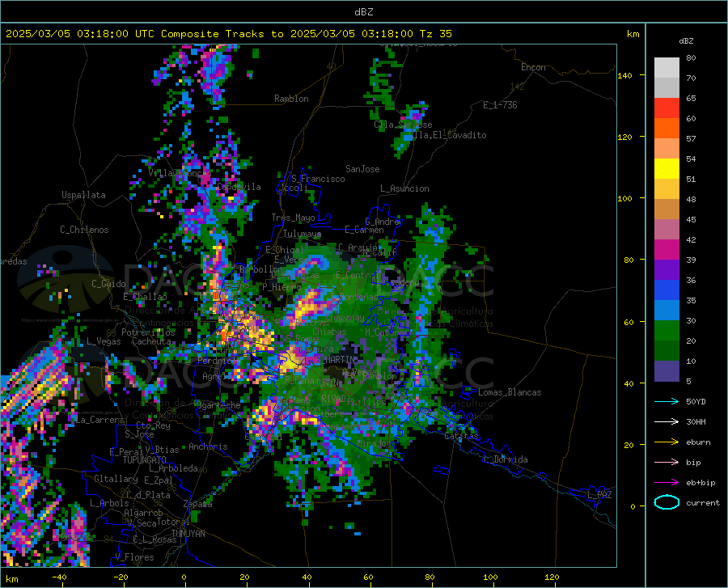The height and width of the screenshot is (588, 728).
Task: Click the 'L_Asuncion' place label on map
Action: pos(404,188)
